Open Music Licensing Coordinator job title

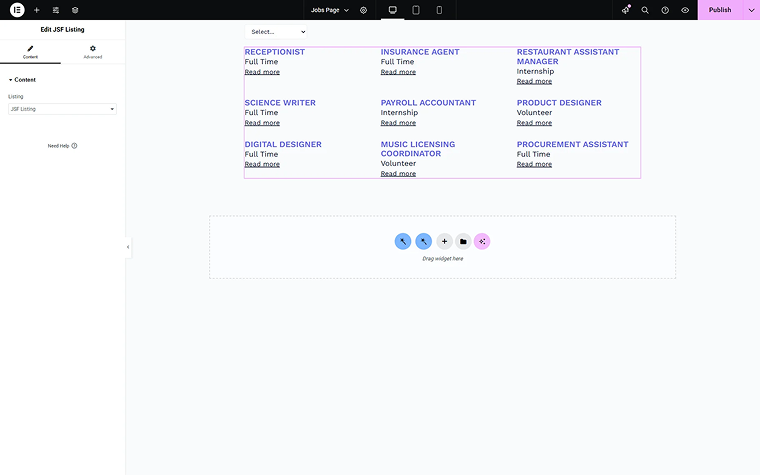pyautogui.click(x=418, y=149)
